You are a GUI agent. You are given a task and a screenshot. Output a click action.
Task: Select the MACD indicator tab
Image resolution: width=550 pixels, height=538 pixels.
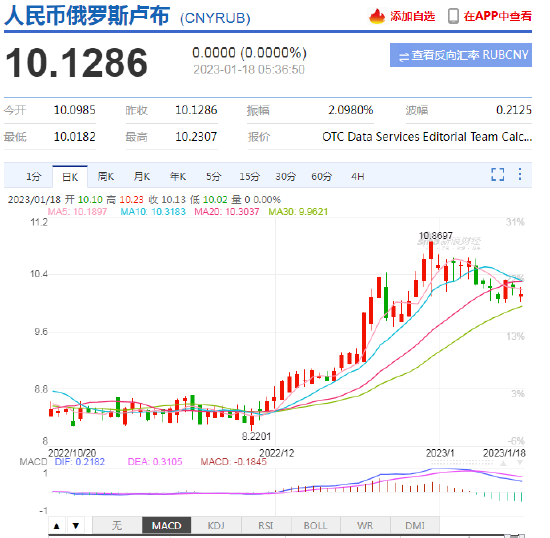click(167, 526)
